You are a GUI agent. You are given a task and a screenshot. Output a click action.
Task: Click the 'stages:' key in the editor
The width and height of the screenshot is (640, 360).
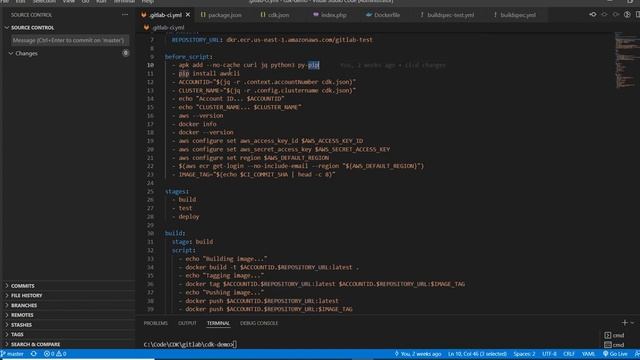click(x=177, y=191)
